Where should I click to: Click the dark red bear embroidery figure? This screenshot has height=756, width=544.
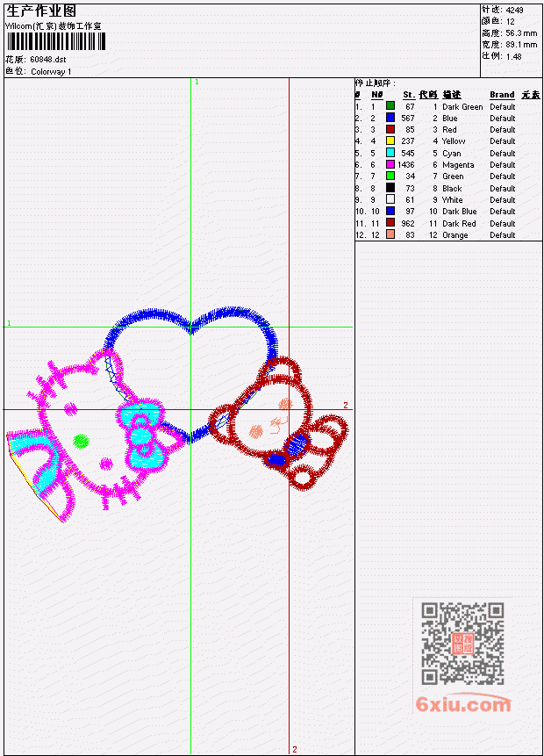pyautogui.click(x=278, y=424)
